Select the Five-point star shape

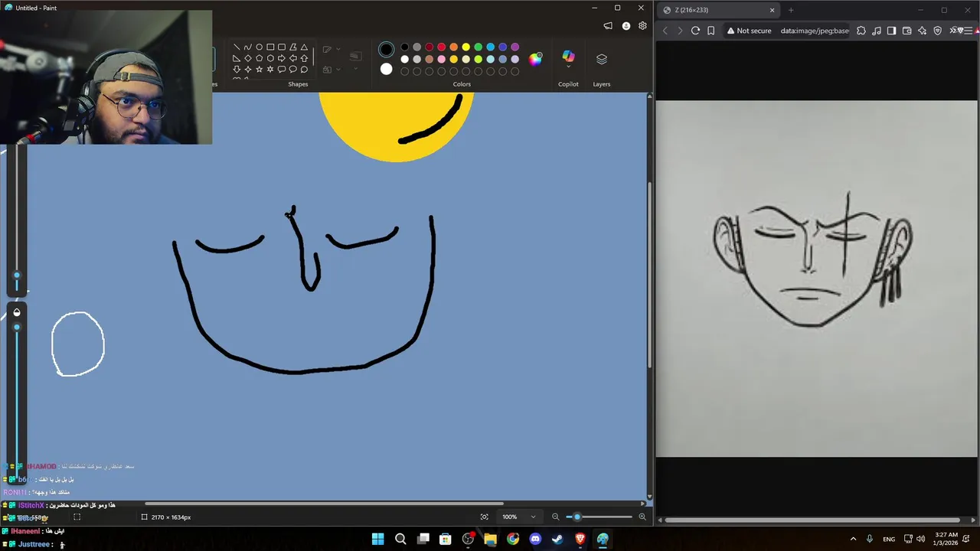259,70
